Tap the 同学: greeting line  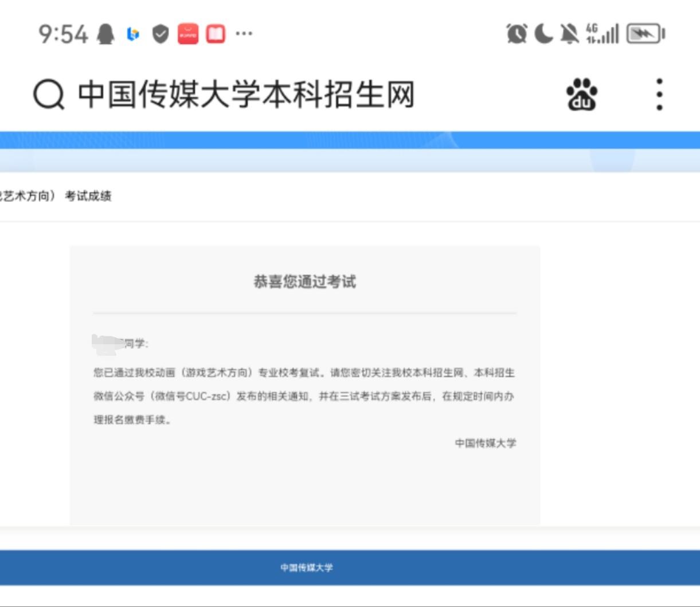coord(136,344)
